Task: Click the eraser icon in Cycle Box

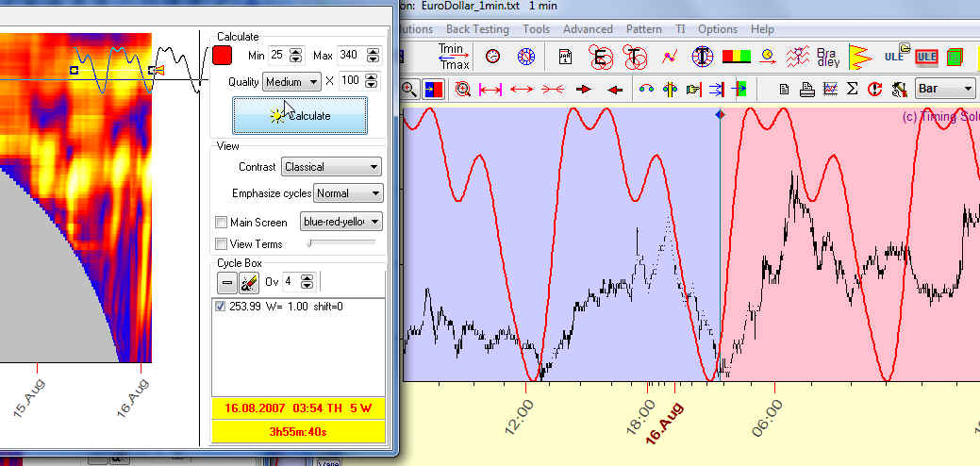Action: pos(249,281)
